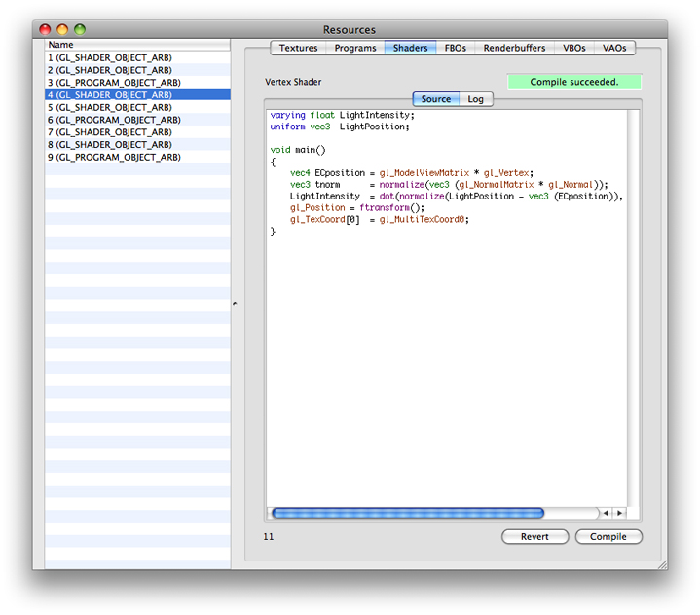Viewport: 700px width, 615px height.
Task: Click the Name column header
Action: pyautogui.click(x=137, y=45)
